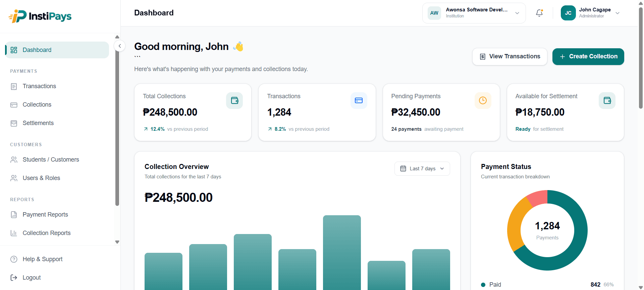This screenshot has height=290, width=644.
Task: Click the Transactions sidebar icon
Action: click(14, 86)
